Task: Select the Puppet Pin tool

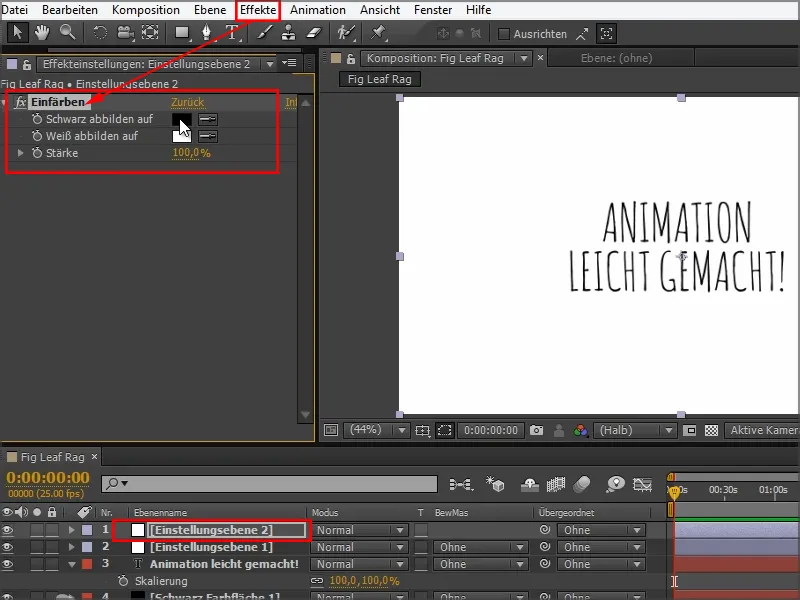Action: (377, 32)
